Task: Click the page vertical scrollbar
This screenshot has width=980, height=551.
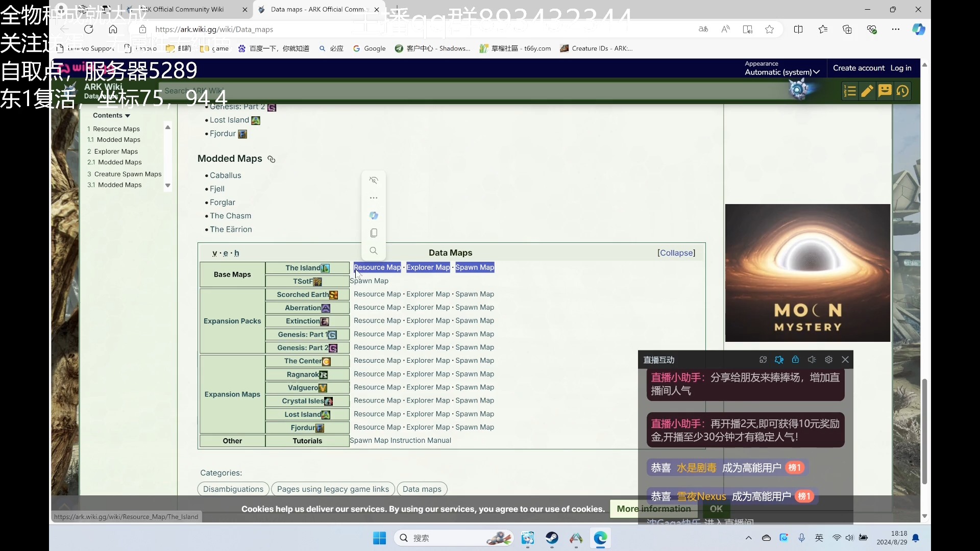Action: click(924, 431)
